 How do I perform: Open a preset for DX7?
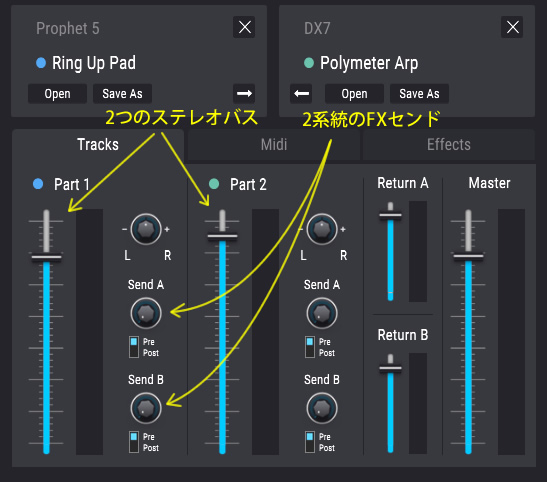click(354, 93)
